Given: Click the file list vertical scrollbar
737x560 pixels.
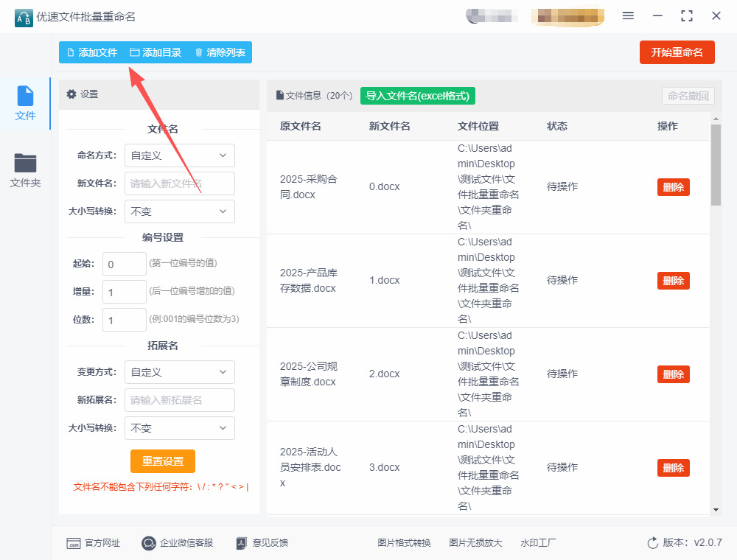Looking at the screenshot, I should click(715, 166).
